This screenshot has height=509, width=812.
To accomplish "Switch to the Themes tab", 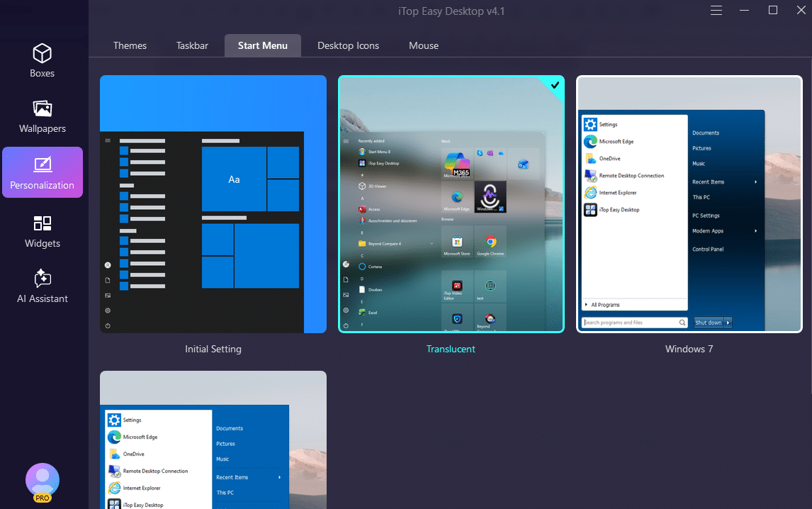I will pyautogui.click(x=130, y=45).
